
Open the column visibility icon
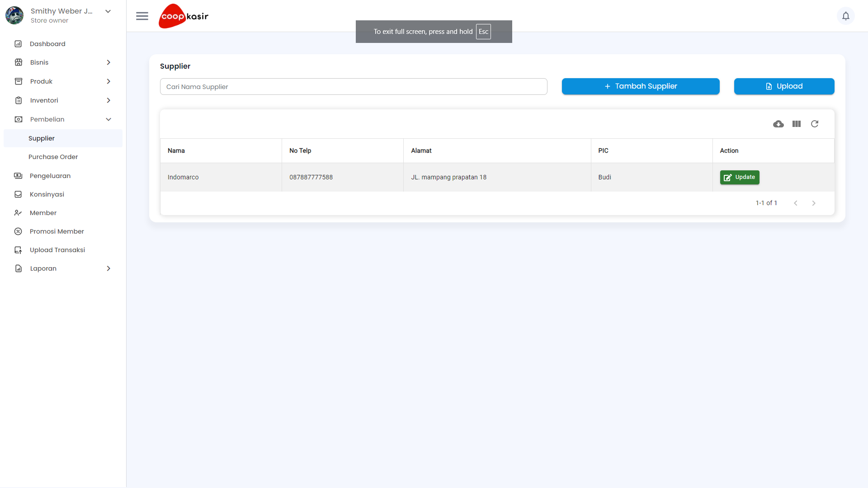tap(797, 124)
